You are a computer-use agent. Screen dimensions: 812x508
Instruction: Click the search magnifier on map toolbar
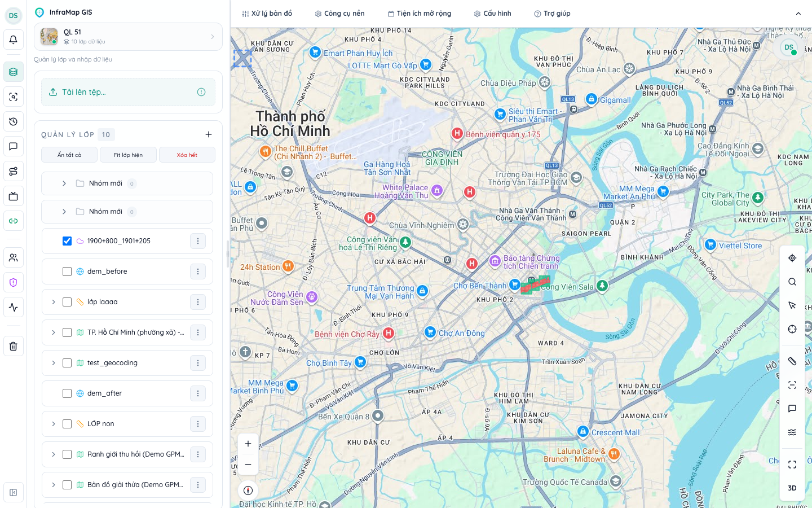792,282
